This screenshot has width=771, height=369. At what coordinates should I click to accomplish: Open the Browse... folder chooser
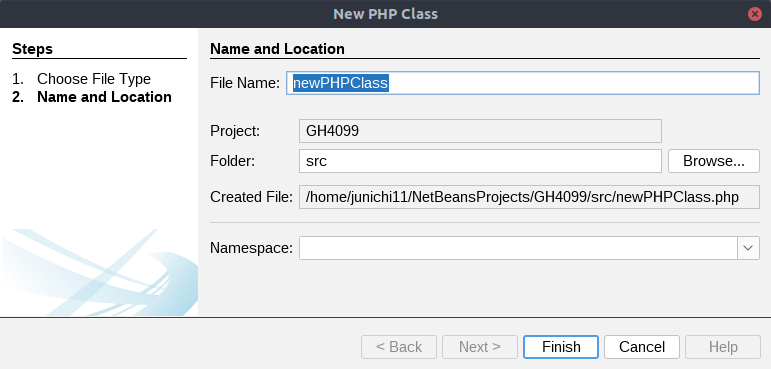pos(713,161)
